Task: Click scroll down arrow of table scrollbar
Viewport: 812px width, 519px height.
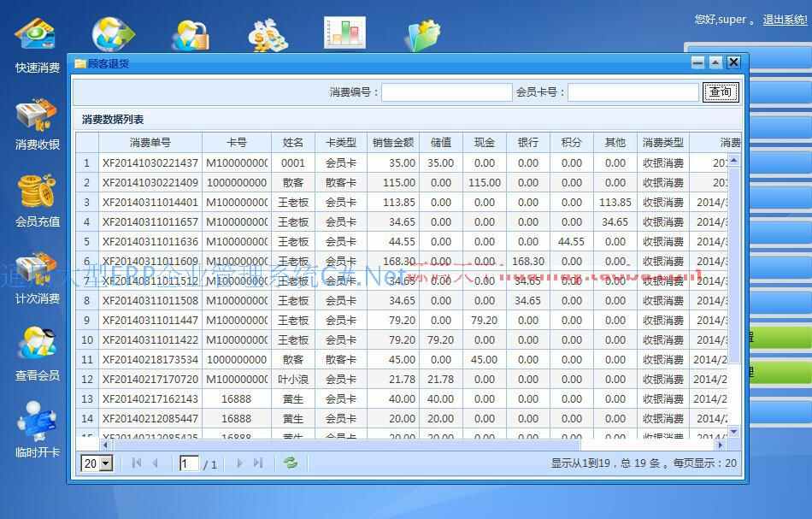Action: [x=734, y=431]
